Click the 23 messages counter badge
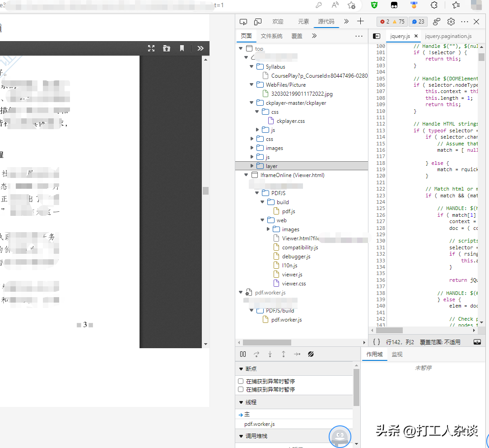489x448 pixels. pos(418,22)
